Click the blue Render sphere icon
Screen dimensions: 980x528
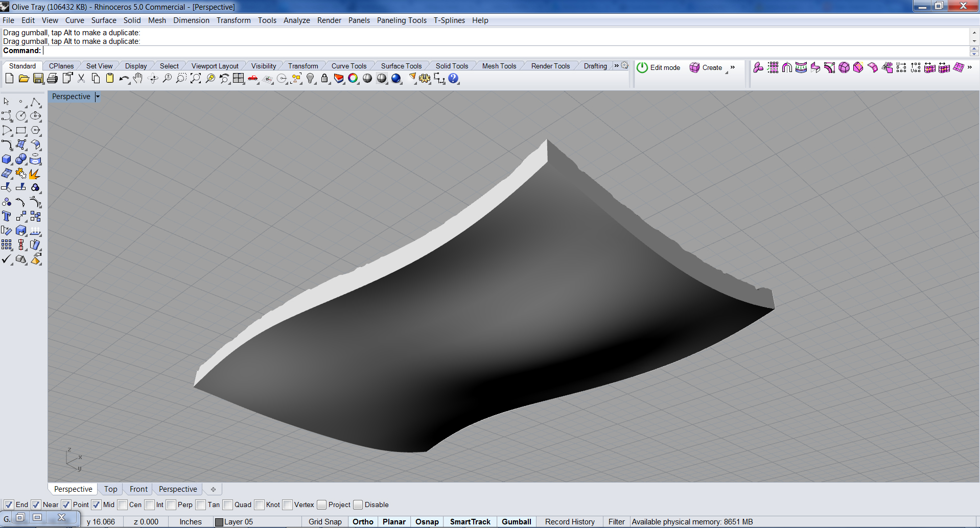(x=396, y=79)
